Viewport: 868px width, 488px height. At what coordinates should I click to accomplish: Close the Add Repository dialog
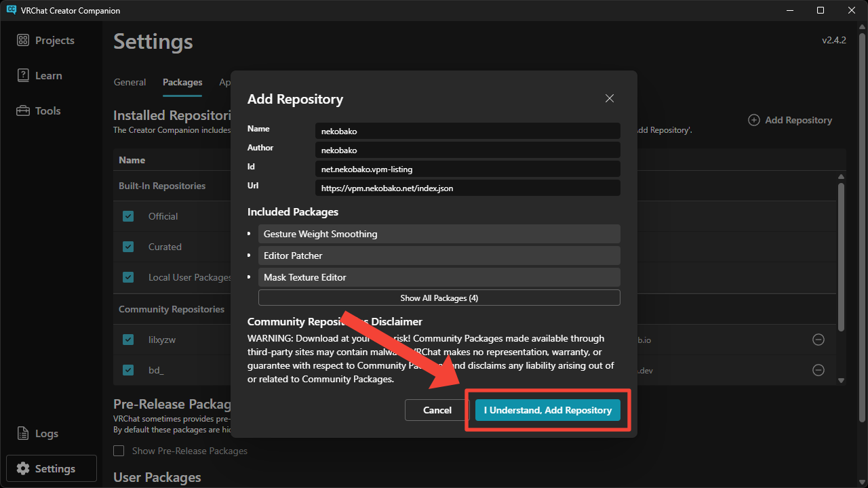click(609, 99)
